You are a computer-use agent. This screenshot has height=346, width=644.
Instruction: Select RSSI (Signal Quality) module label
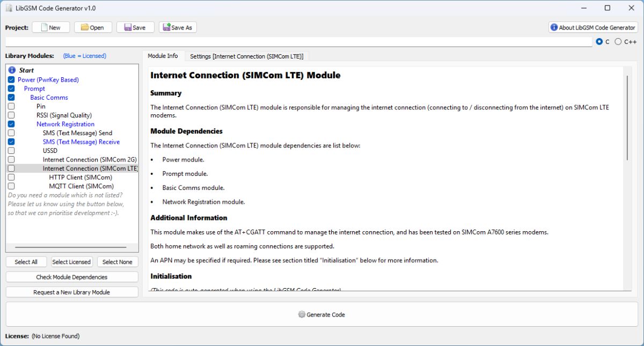tap(64, 115)
